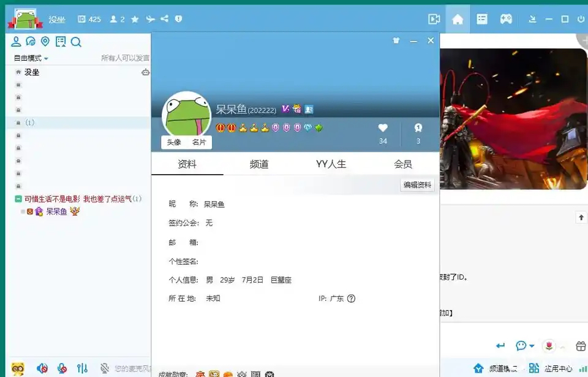The image size is (588, 377).
Task: Open the audio mixer settings icon
Action: [x=83, y=368]
